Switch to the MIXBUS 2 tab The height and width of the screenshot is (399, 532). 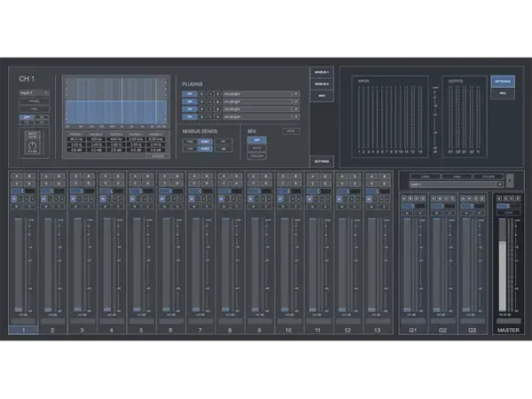coord(322,84)
